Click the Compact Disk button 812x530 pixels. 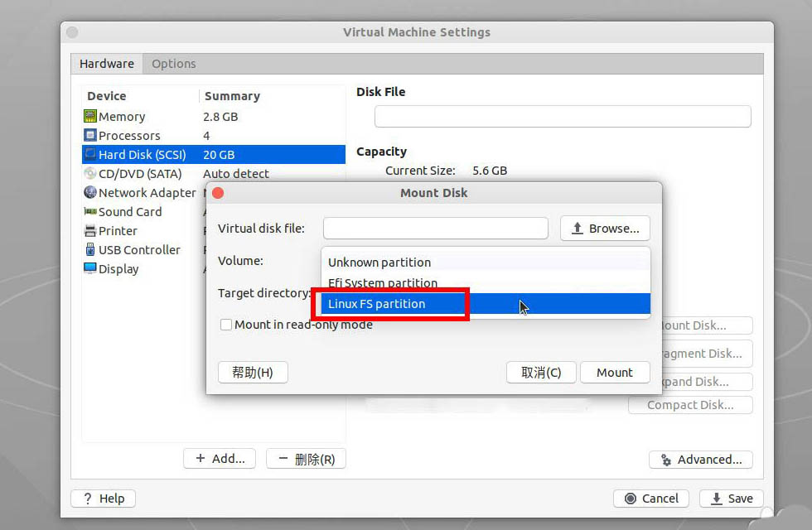coord(690,405)
